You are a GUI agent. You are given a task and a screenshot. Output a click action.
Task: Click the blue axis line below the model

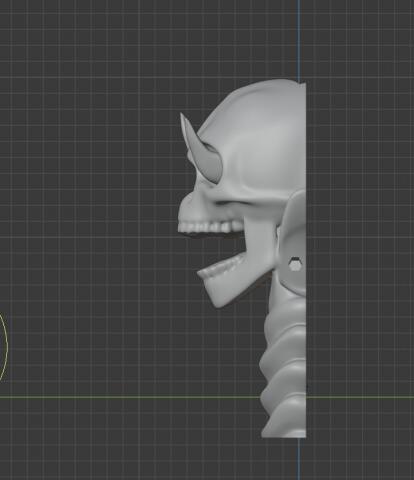tap(299, 459)
